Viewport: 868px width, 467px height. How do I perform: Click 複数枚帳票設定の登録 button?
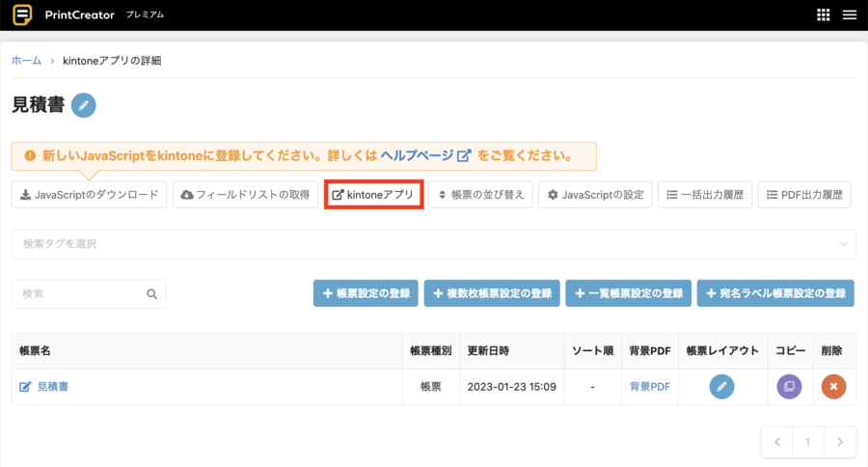coord(492,293)
